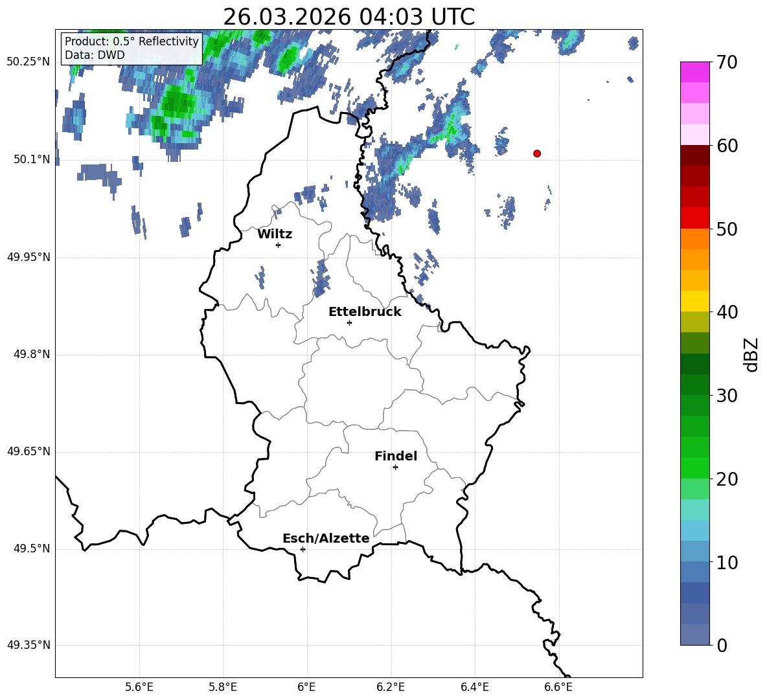Click the 6.4°E longitude label
This screenshot has width=767, height=700.
(x=474, y=687)
